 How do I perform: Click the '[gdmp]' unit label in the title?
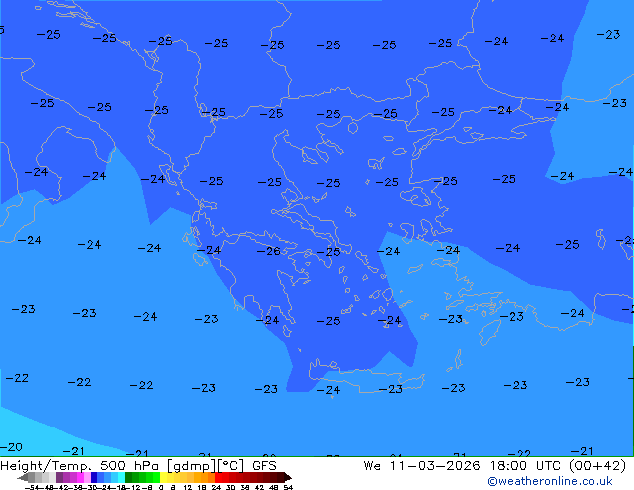(192, 466)
